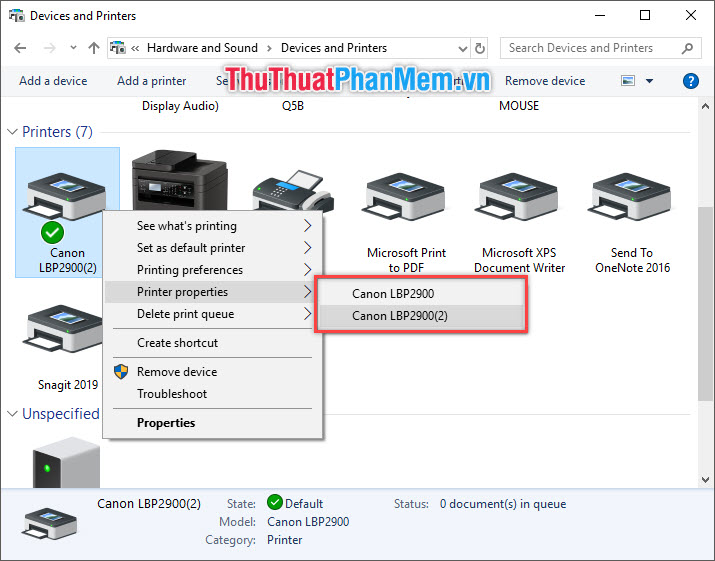Expand the address bar history dropdown

point(463,48)
